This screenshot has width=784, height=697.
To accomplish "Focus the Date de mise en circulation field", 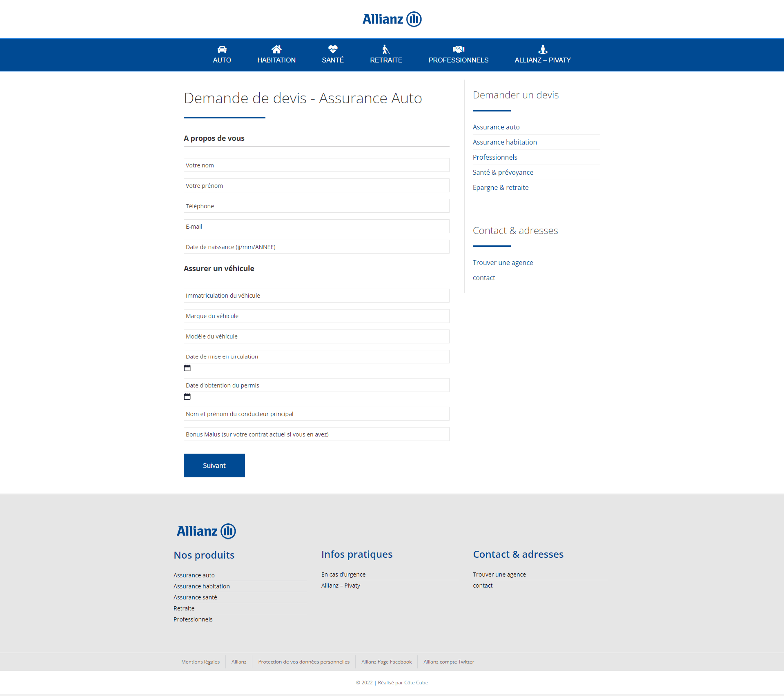I will coord(316,356).
